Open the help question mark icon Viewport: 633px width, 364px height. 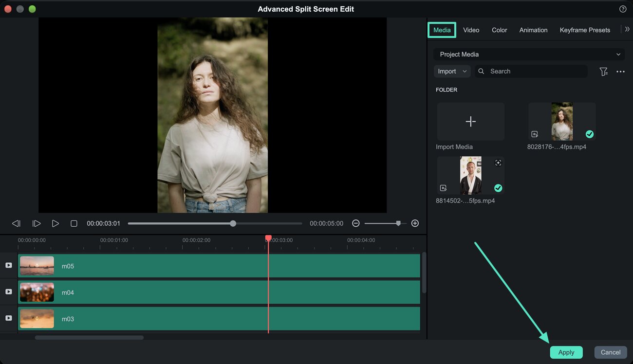pyautogui.click(x=623, y=9)
